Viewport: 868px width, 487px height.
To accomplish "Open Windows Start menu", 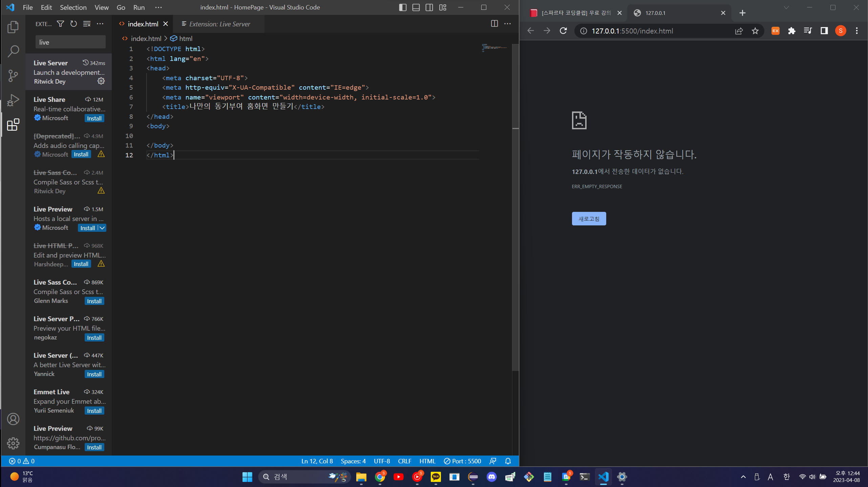I will (247, 477).
